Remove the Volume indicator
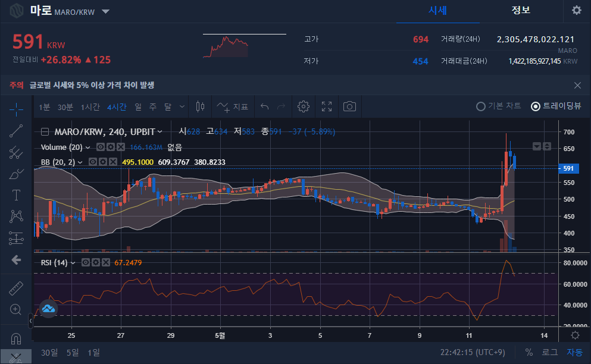Screen dimensions: 591x364 (121, 147)
